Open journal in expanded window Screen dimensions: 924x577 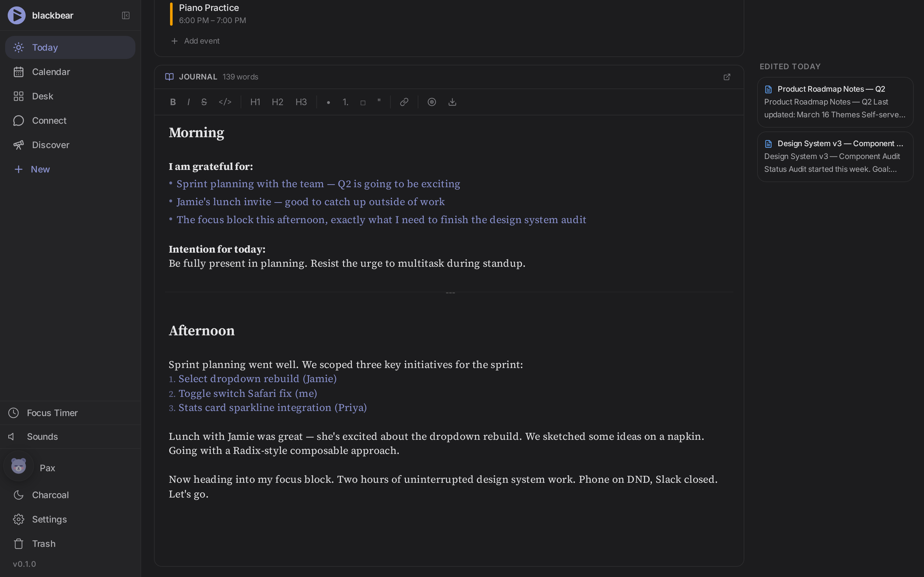coord(727,77)
